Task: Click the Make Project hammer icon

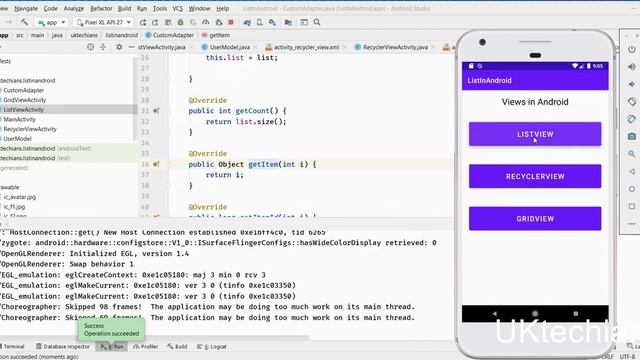Action: point(24,22)
